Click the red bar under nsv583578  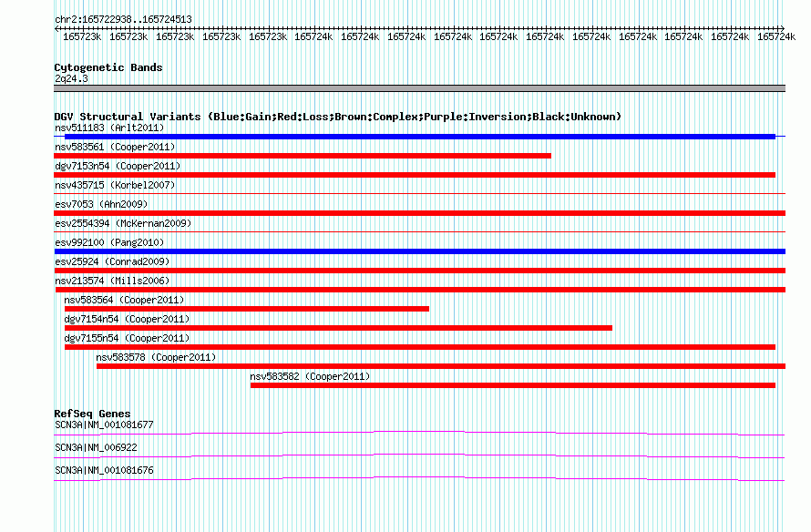tap(441, 366)
